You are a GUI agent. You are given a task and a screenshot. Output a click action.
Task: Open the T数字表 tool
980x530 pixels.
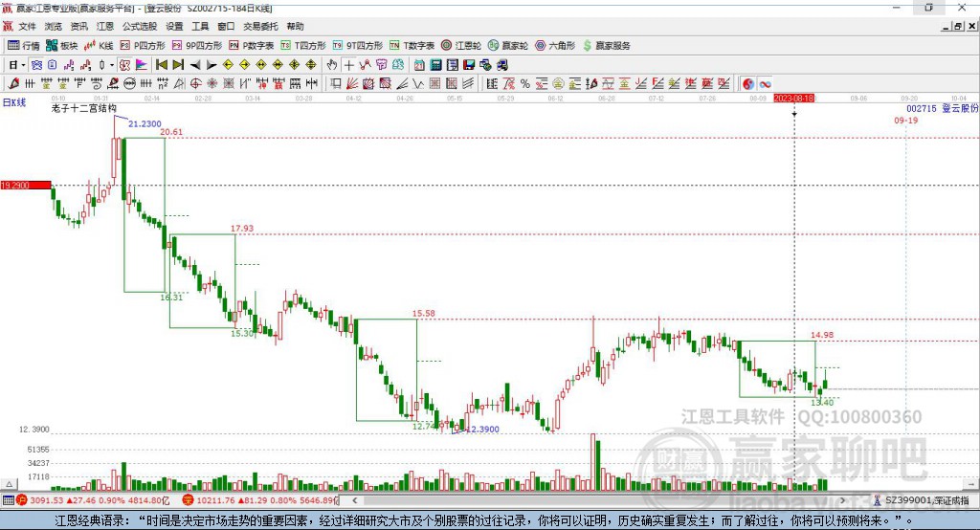412,46
